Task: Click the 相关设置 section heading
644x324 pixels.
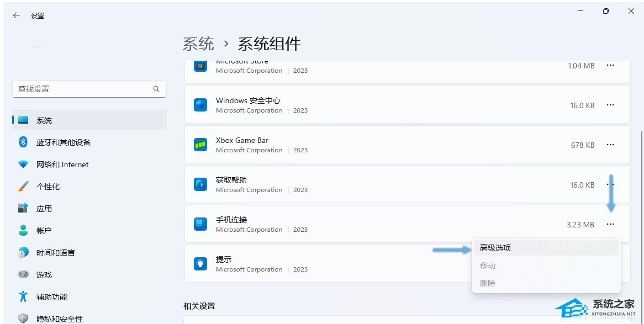Action: pos(199,306)
